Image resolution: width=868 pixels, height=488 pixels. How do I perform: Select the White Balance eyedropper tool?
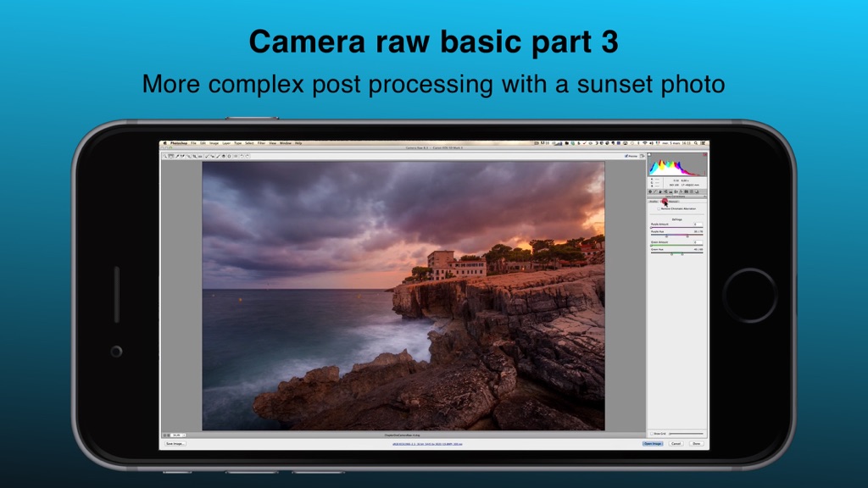[x=177, y=156]
